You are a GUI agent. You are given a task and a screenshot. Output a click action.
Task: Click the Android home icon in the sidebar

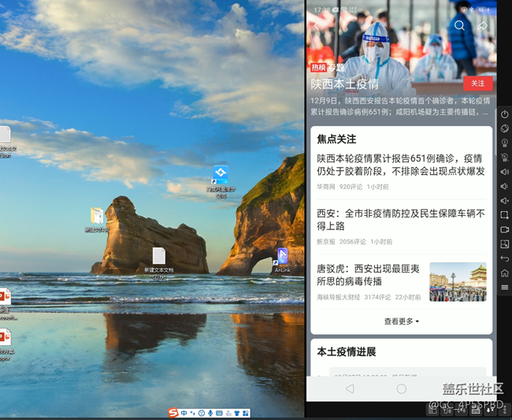505,273
